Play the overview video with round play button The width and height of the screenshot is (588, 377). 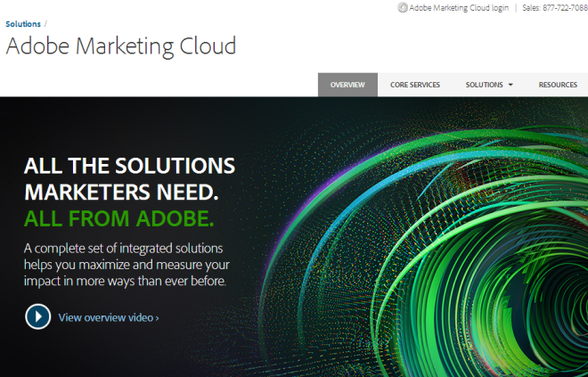tap(38, 316)
